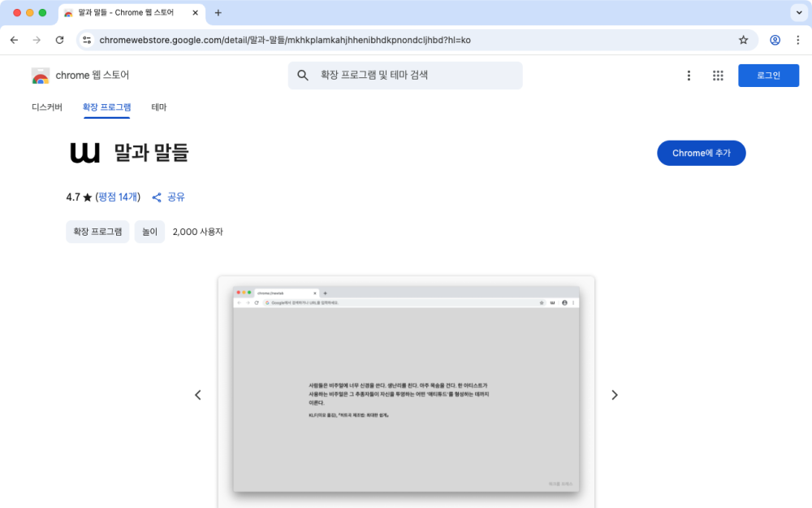Reload the current page

pos(59,40)
